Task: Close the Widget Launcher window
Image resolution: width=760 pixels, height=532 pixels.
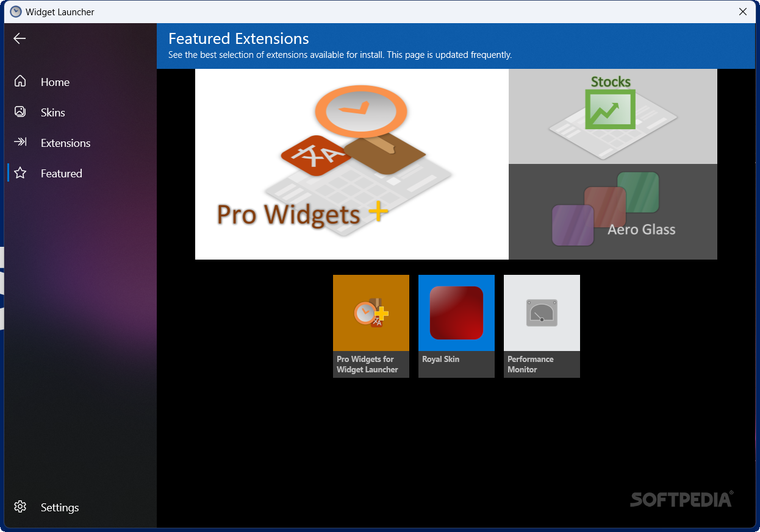Action: (743, 12)
